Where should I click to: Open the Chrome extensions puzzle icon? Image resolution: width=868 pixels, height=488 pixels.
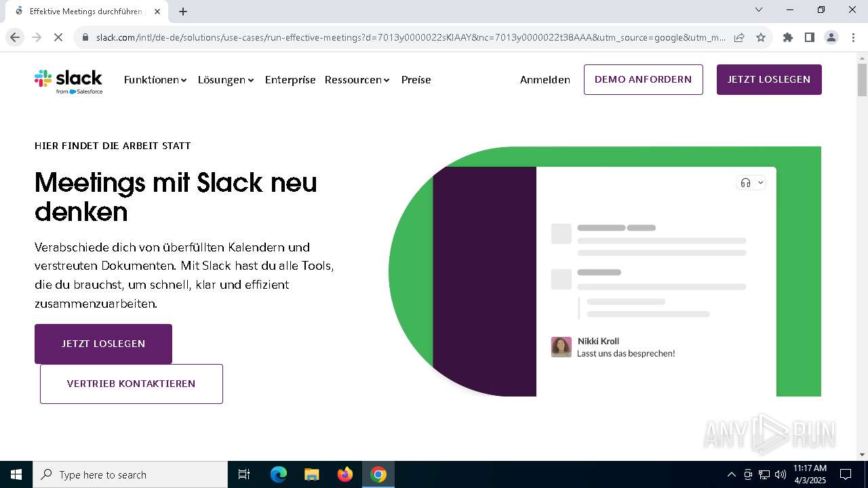coord(788,37)
